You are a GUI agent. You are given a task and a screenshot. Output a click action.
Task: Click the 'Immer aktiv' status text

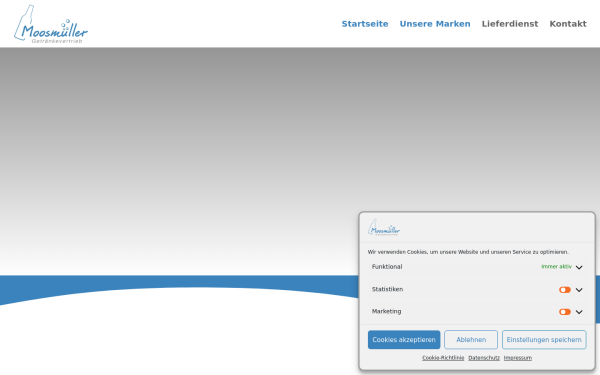click(556, 267)
